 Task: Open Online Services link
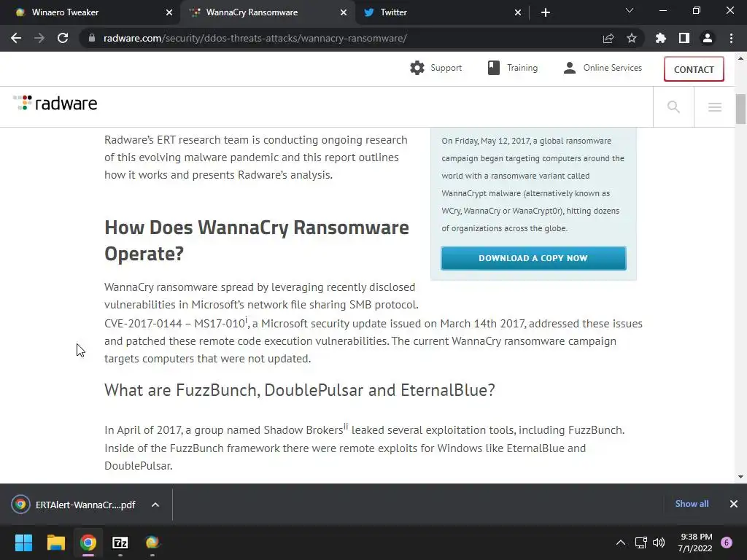[x=603, y=68]
